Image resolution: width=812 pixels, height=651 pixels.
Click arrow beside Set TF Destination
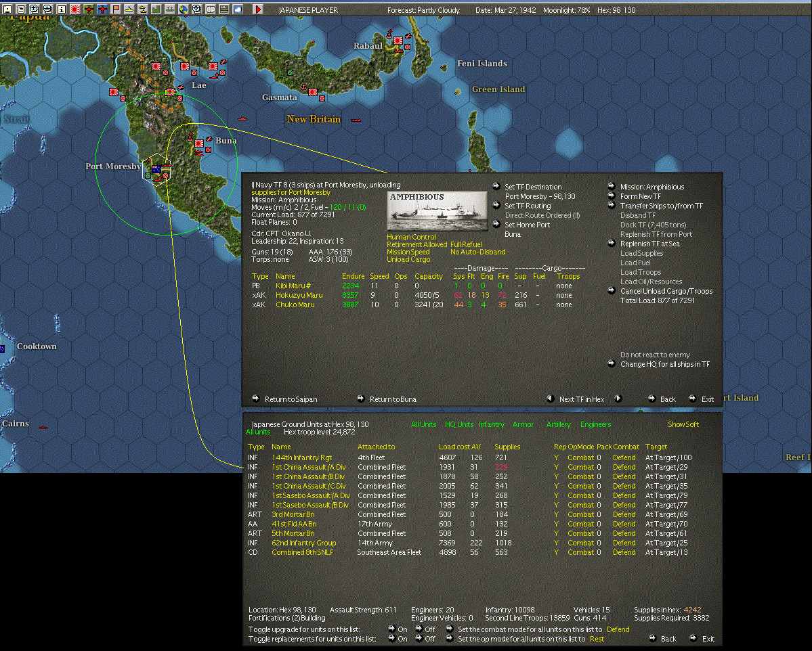pos(496,186)
